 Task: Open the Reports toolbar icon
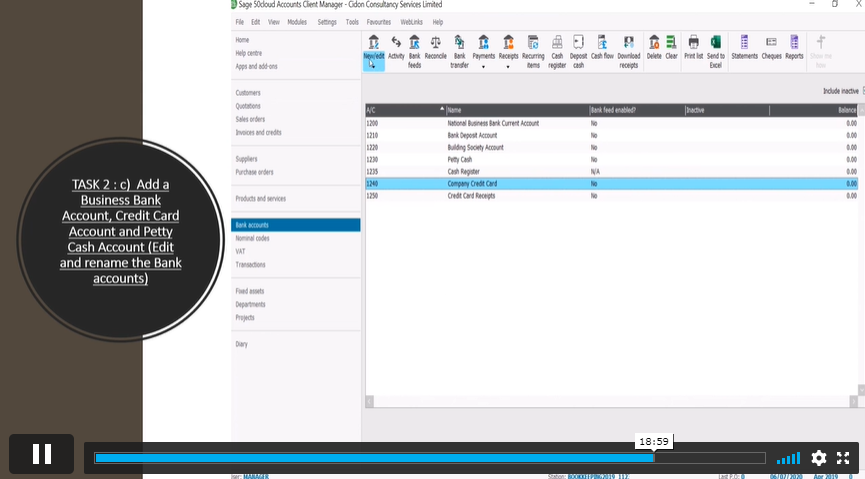click(x=794, y=42)
